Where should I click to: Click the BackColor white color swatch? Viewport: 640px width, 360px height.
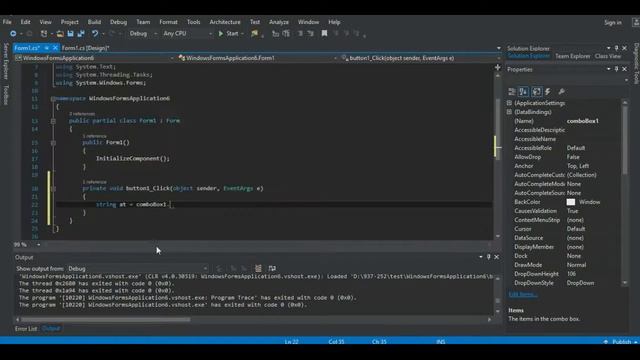point(571,202)
